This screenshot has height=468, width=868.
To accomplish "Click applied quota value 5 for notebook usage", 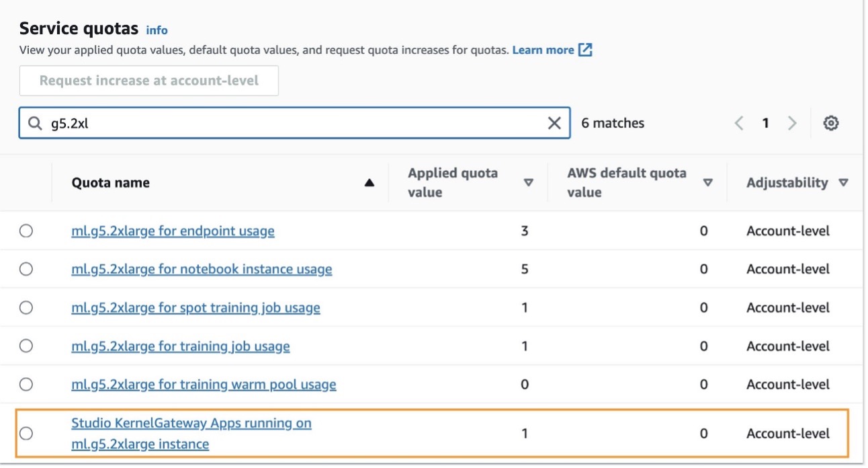I will [525, 269].
